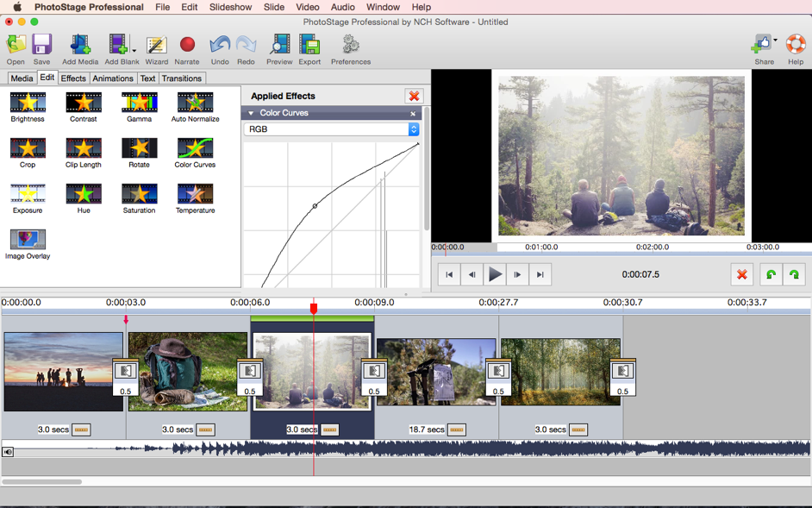Open Share dropdown arrow
Viewport: 812px width, 508px height.
point(775,40)
